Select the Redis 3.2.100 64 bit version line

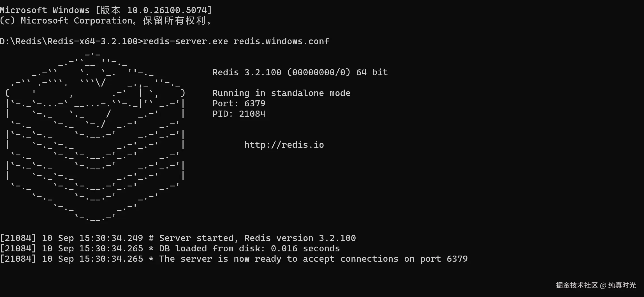click(x=300, y=73)
